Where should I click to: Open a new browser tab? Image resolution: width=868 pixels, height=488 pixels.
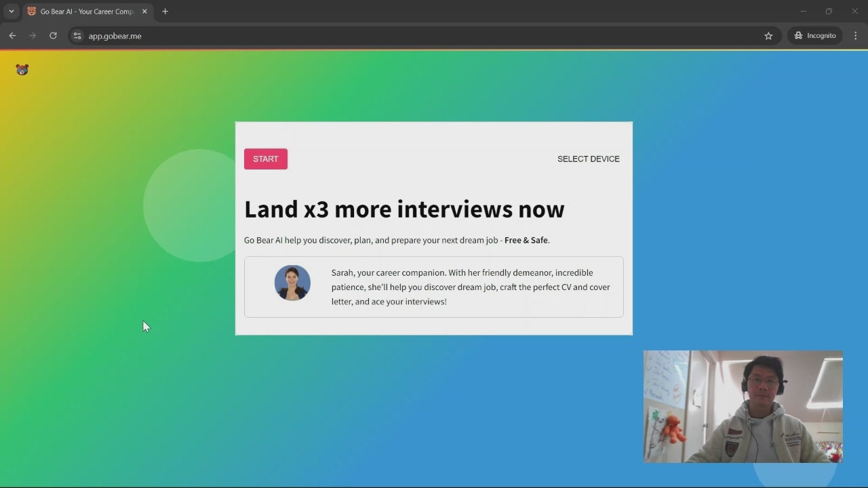165,11
